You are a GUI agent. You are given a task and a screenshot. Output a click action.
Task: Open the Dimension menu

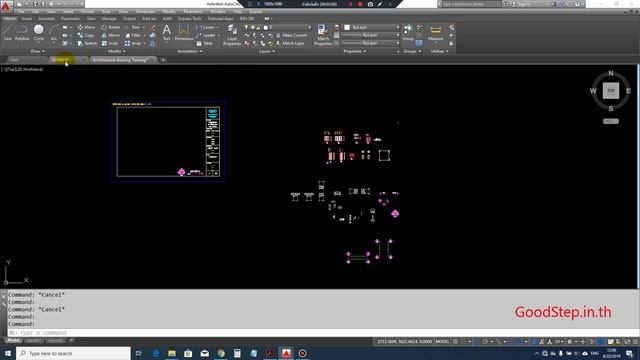pos(145,12)
